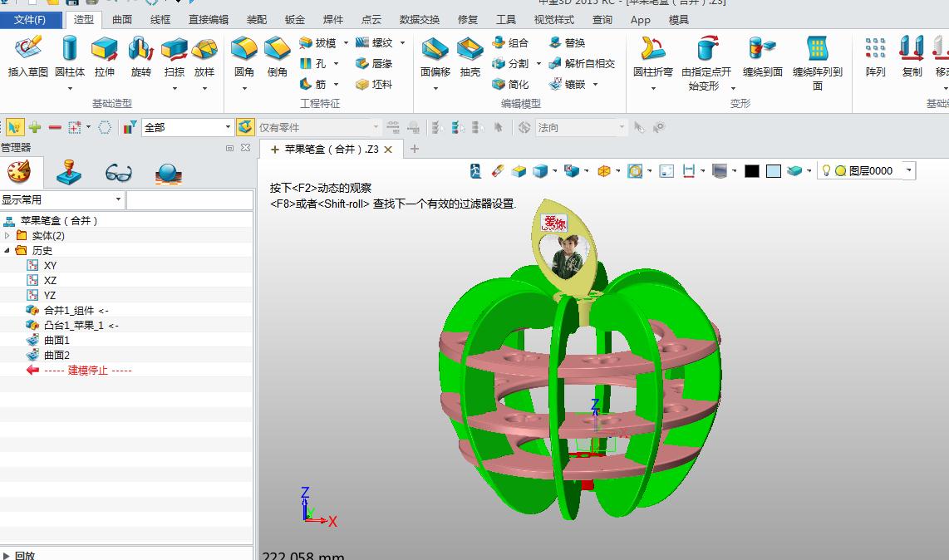Open the Wrap Pattern to Face (缠绕阵列到面) tool
The height and width of the screenshot is (560, 949).
coord(817,63)
